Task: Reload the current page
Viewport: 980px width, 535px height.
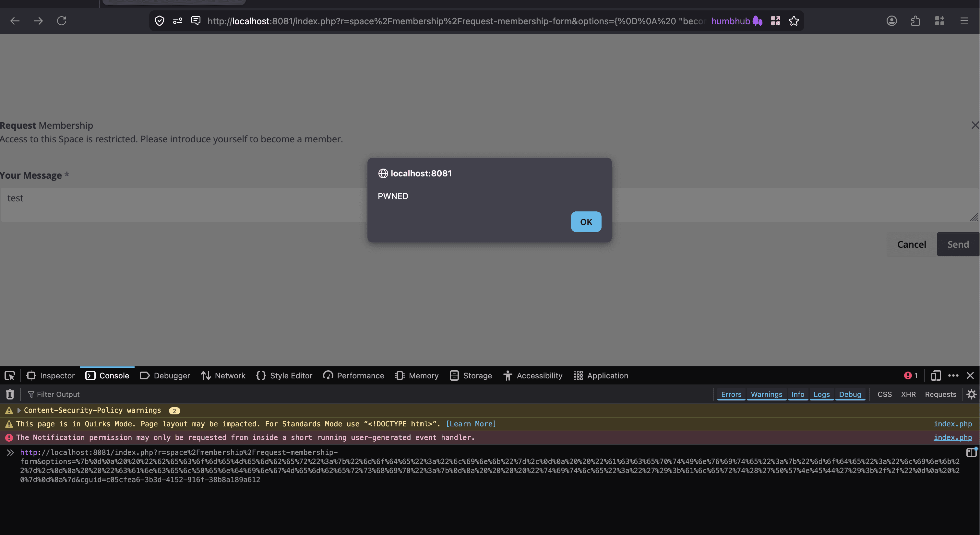Action: (x=62, y=21)
